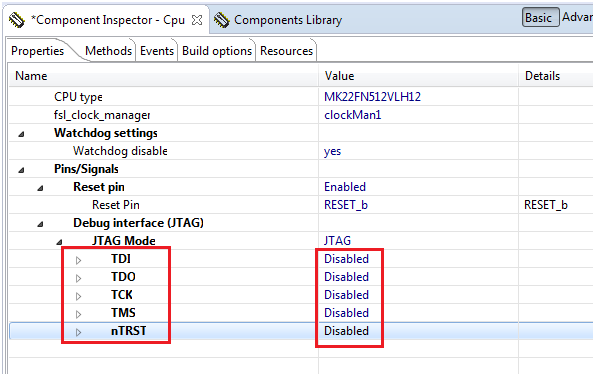The image size is (605, 378).
Task: Select the Watchdog settings row label
Action: click(106, 133)
